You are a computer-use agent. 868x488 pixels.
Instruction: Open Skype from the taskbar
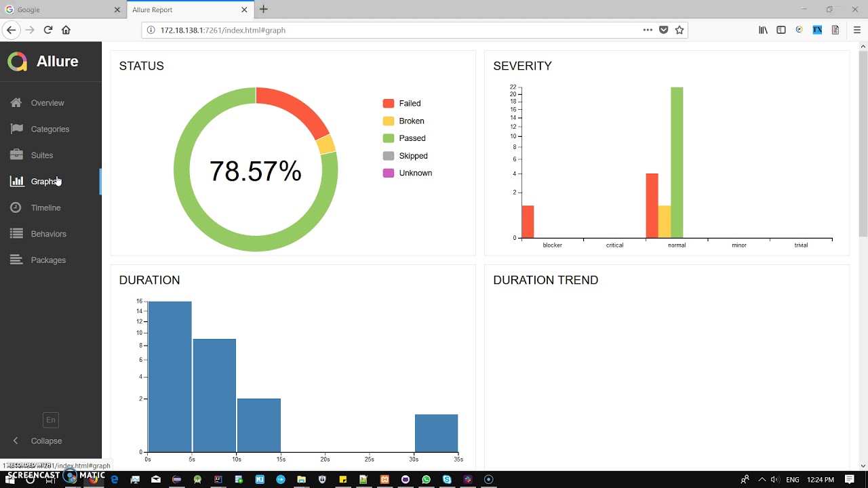(447, 479)
